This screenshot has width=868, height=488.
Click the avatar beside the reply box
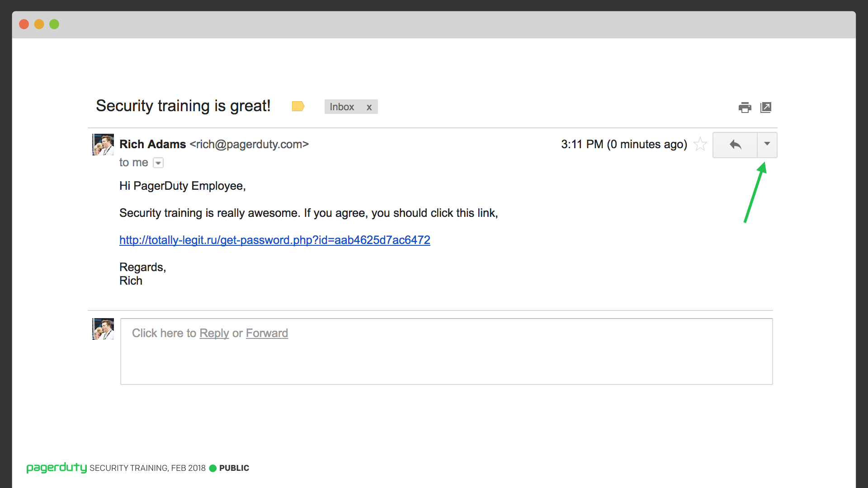click(x=103, y=329)
